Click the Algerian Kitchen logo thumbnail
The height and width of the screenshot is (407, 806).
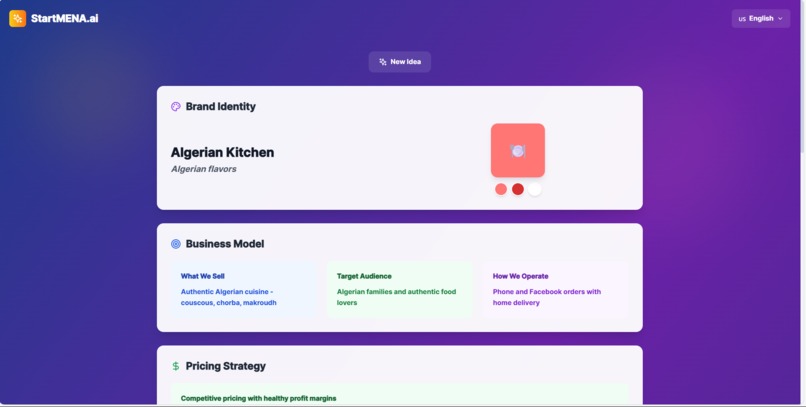tap(518, 151)
